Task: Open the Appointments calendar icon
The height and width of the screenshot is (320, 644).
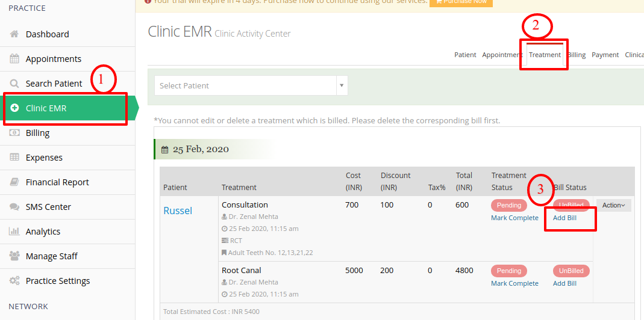Action: 14,59
